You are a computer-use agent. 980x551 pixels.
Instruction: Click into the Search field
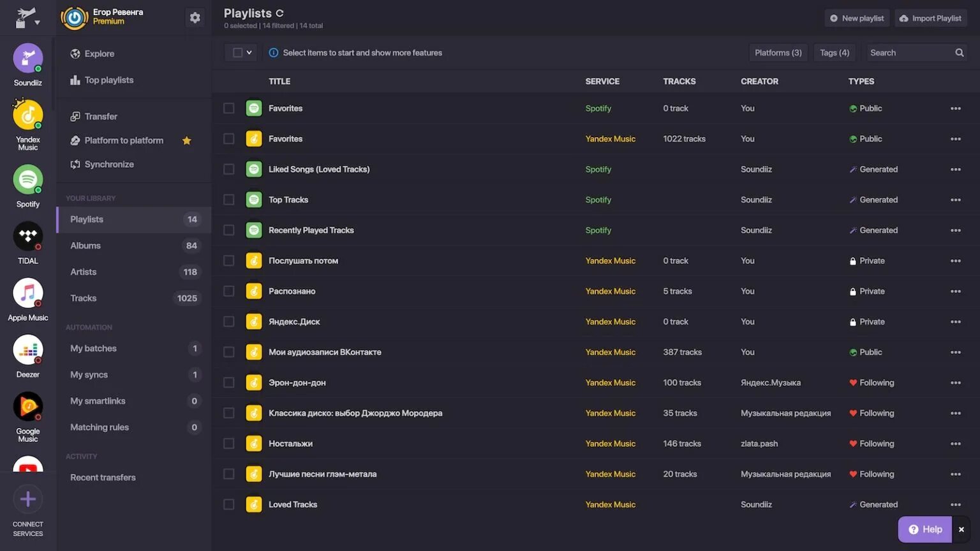point(909,53)
